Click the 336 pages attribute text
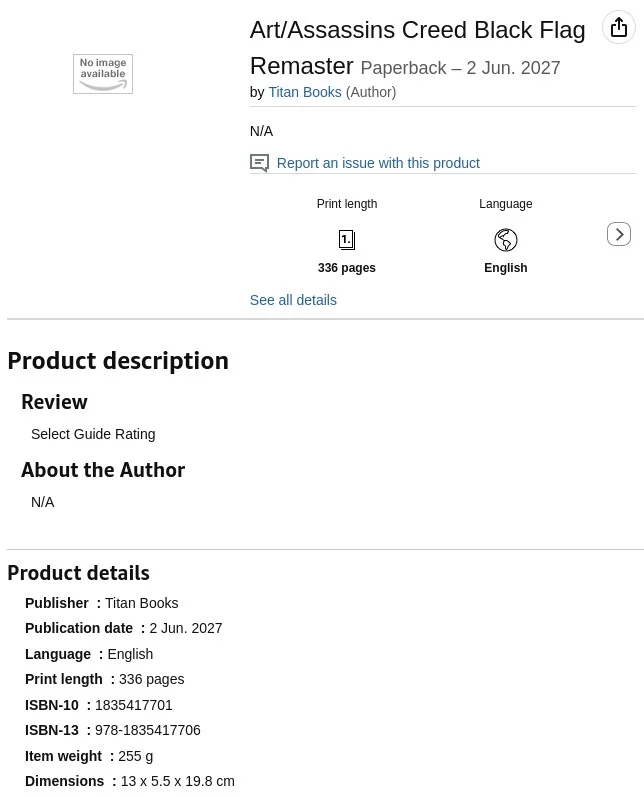This screenshot has width=644, height=798. (347, 268)
